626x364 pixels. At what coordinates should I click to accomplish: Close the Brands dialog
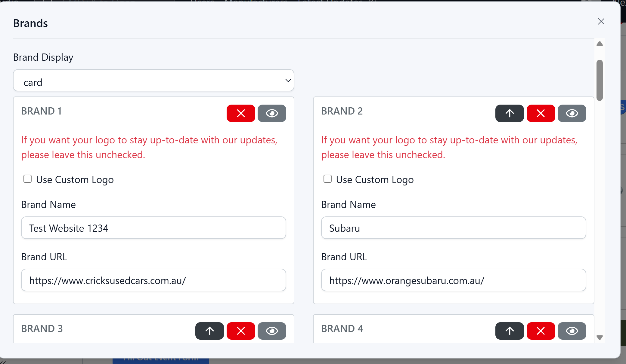pyautogui.click(x=601, y=21)
